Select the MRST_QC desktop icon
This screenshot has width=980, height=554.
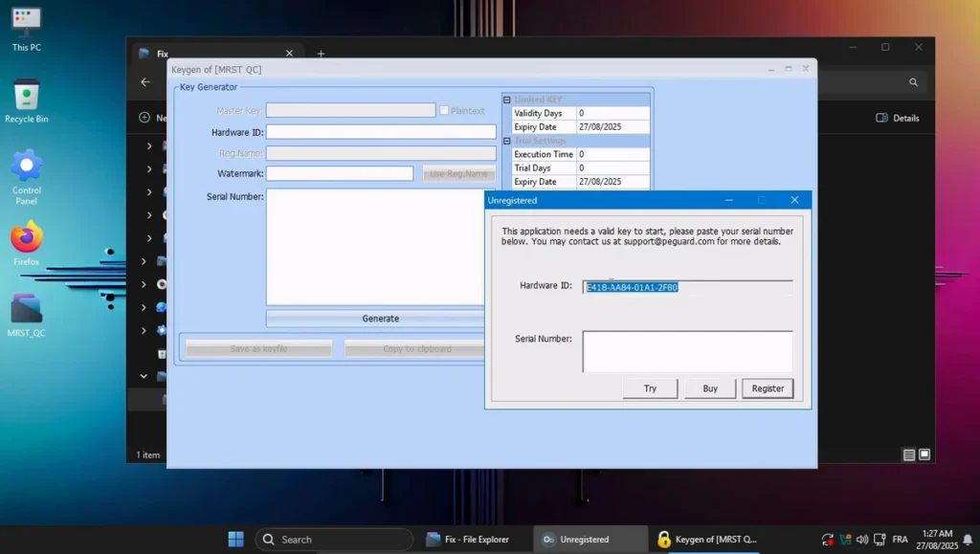click(x=26, y=309)
